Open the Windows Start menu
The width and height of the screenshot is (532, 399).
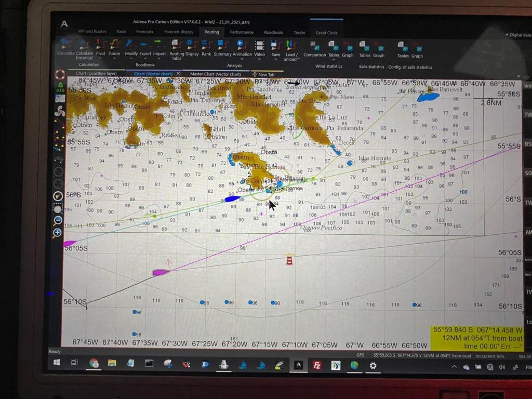[x=57, y=362]
